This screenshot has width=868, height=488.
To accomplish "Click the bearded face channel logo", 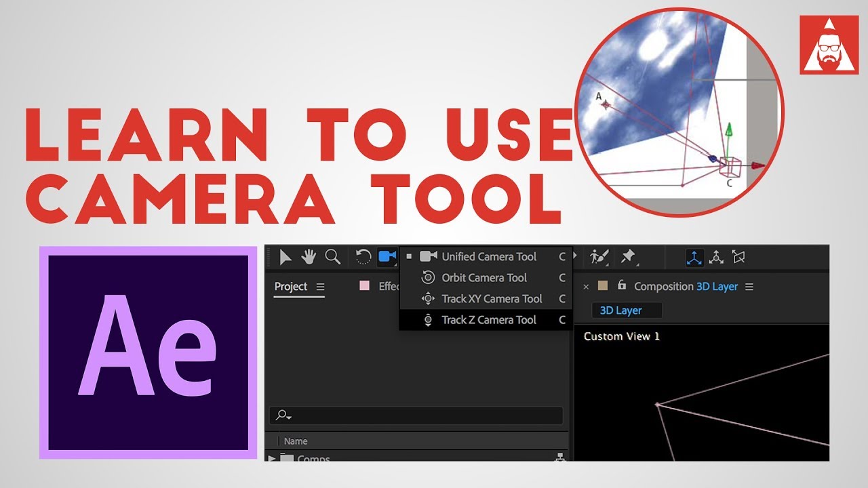I will pyautogui.click(x=829, y=45).
